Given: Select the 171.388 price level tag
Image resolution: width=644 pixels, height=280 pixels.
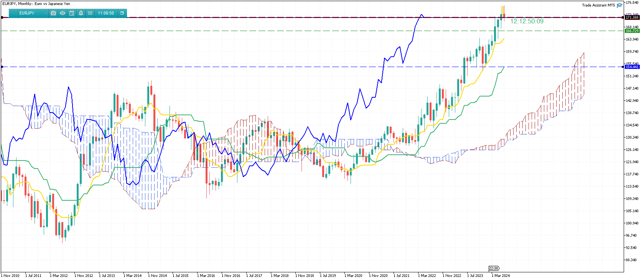Looking at the screenshot, I should click(632, 18).
